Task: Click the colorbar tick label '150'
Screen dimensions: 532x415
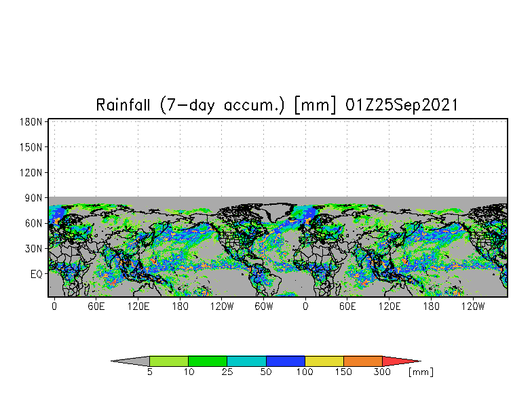Action: tap(343, 372)
